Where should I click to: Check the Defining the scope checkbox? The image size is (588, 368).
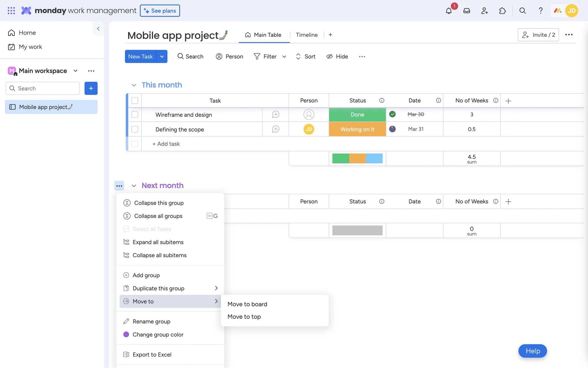point(135,129)
